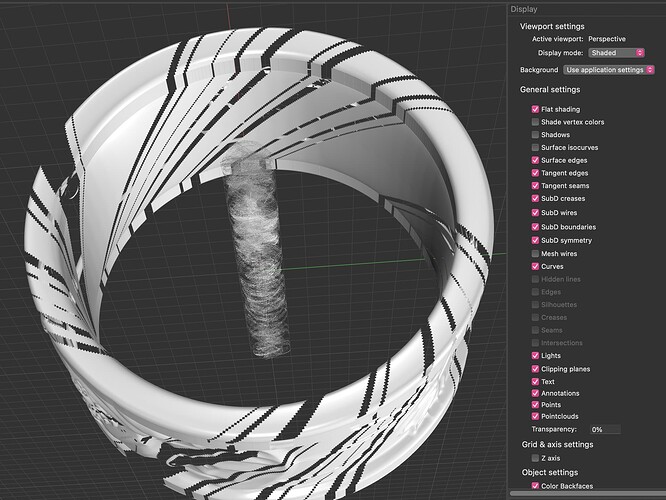
Task: Click the 'General settings' heading
Action: (550, 90)
